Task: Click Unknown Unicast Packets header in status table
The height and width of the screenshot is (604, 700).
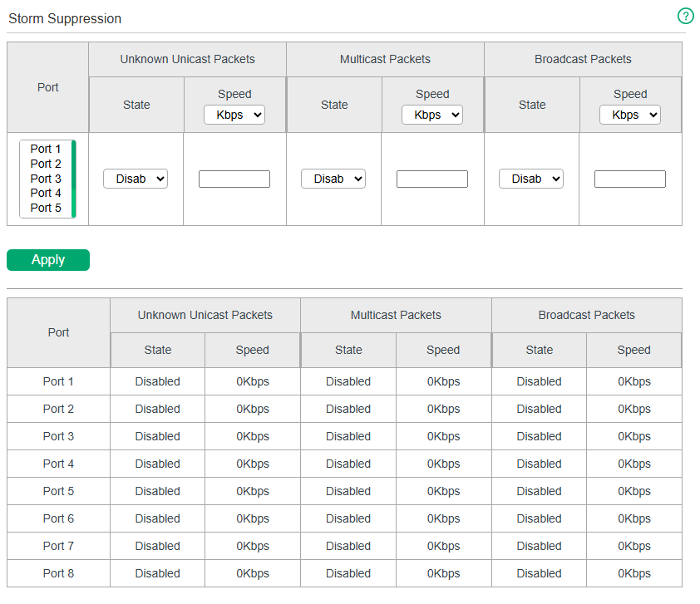Action: click(x=205, y=315)
